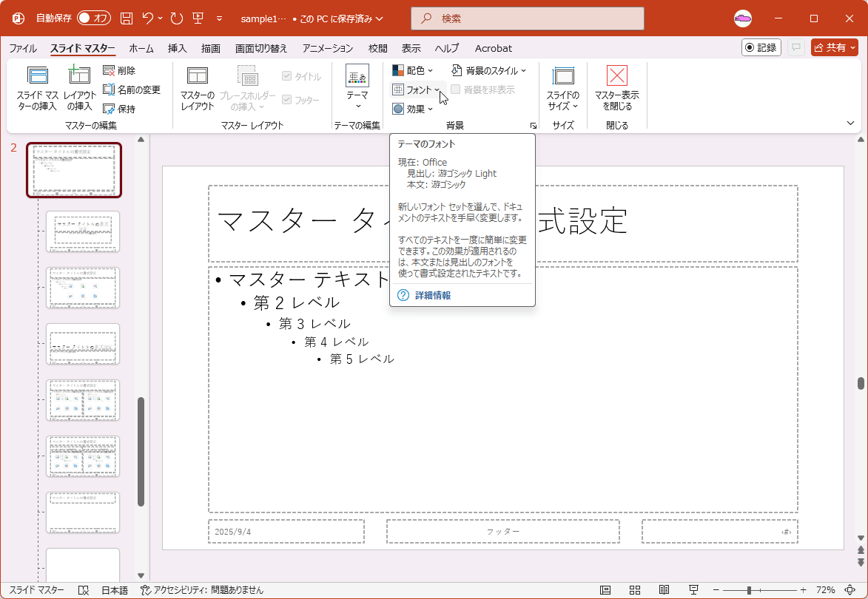
Task: Click the Close Master View icon
Action: [616, 75]
